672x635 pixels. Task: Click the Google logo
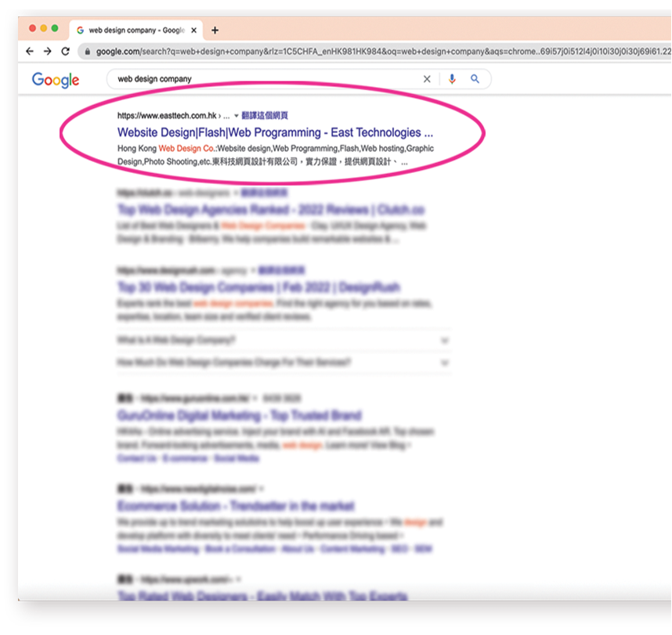tap(56, 80)
